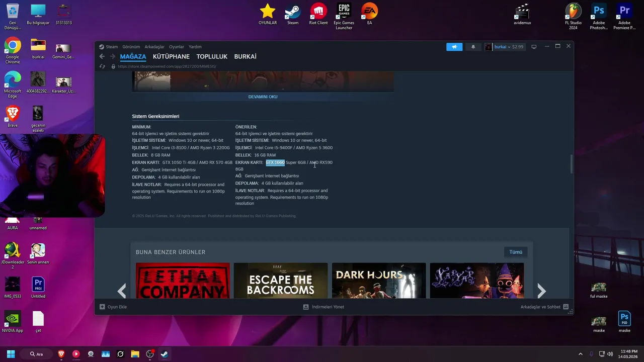The width and height of the screenshot is (644, 362).
Task: Click the Steam page vertical scrollbar thumb
Action: pos(571,164)
